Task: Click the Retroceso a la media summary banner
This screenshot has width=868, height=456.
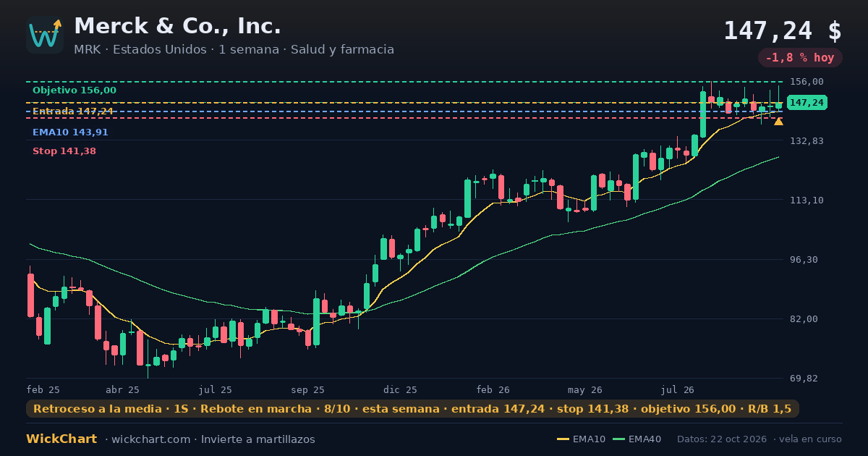Action: click(412, 409)
